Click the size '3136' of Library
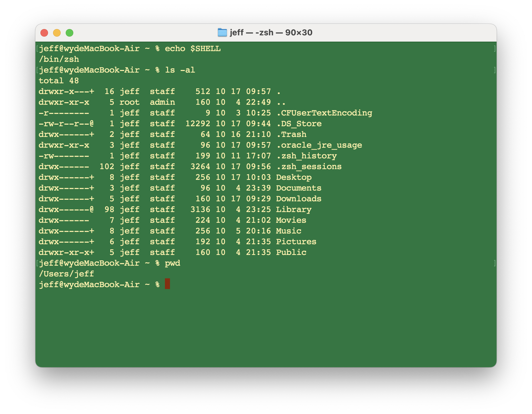 (x=200, y=210)
